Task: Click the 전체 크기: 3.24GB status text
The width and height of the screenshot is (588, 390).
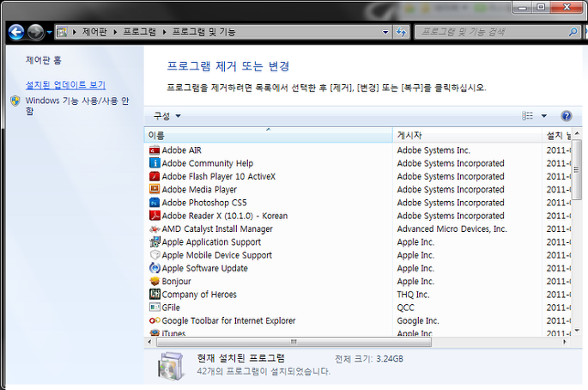Action: (x=369, y=359)
